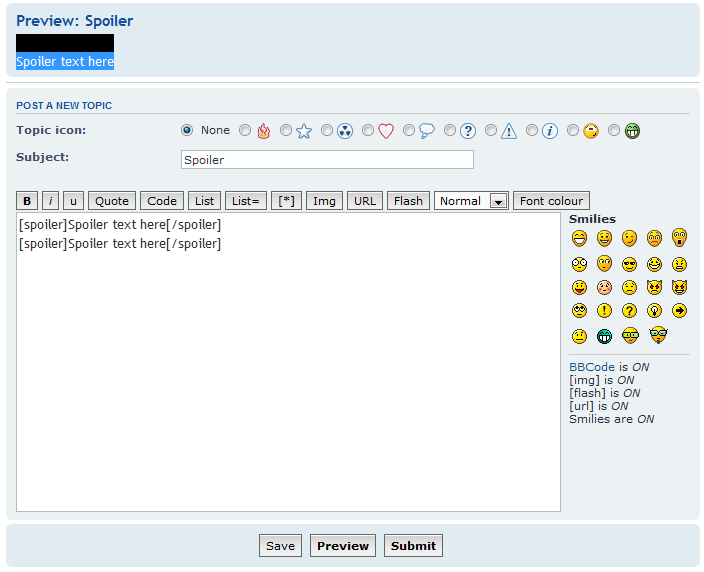
Task: Select the heart topic icon radio
Action: point(368,130)
